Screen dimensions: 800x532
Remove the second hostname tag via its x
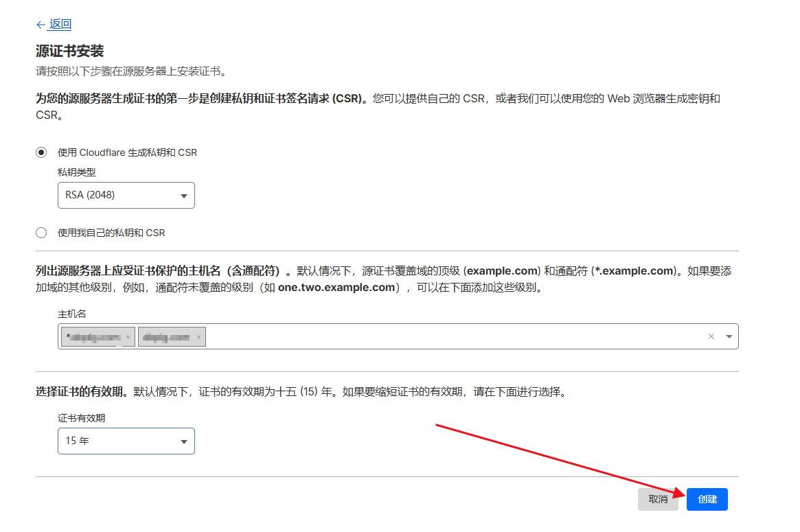click(198, 337)
